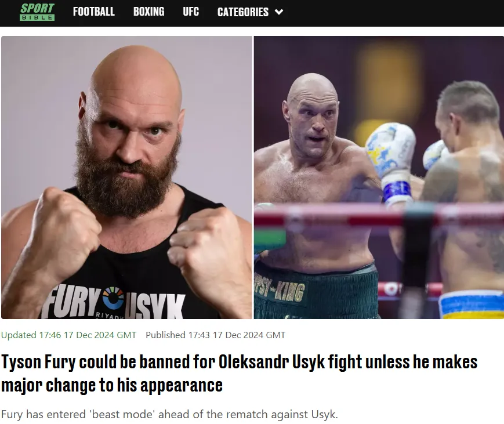This screenshot has height=424, width=504.
Task: Open the FOOTBALL section
Action: tap(93, 12)
